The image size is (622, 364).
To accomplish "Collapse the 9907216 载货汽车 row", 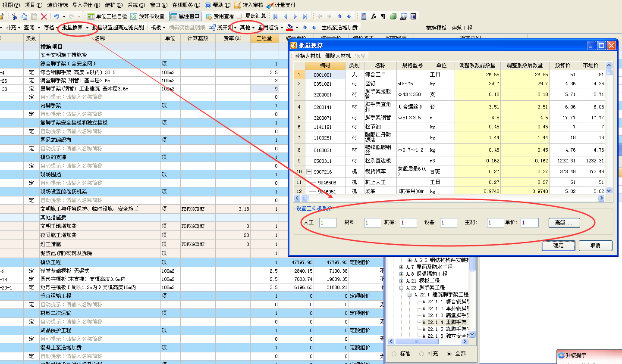I will pos(309,171).
